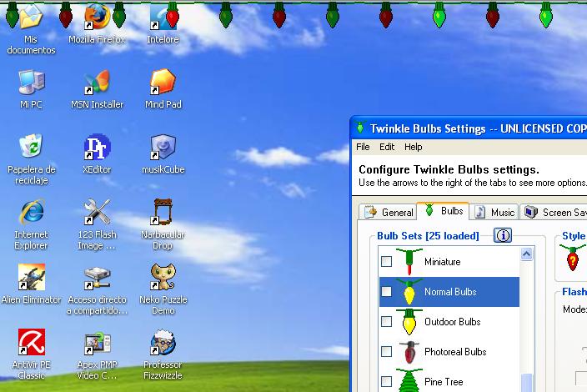The image size is (587, 392).
Task: Open AntiVir PE Classic from the desktop
Action: (32, 342)
